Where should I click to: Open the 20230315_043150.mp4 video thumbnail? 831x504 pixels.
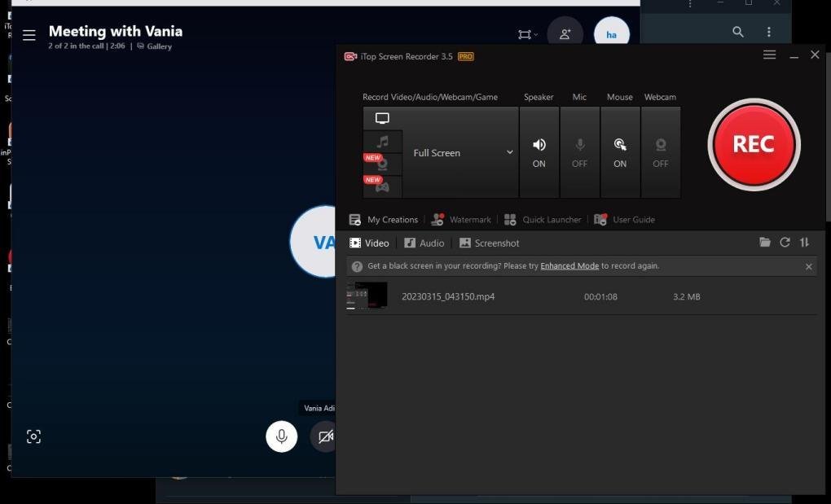(367, 296)
